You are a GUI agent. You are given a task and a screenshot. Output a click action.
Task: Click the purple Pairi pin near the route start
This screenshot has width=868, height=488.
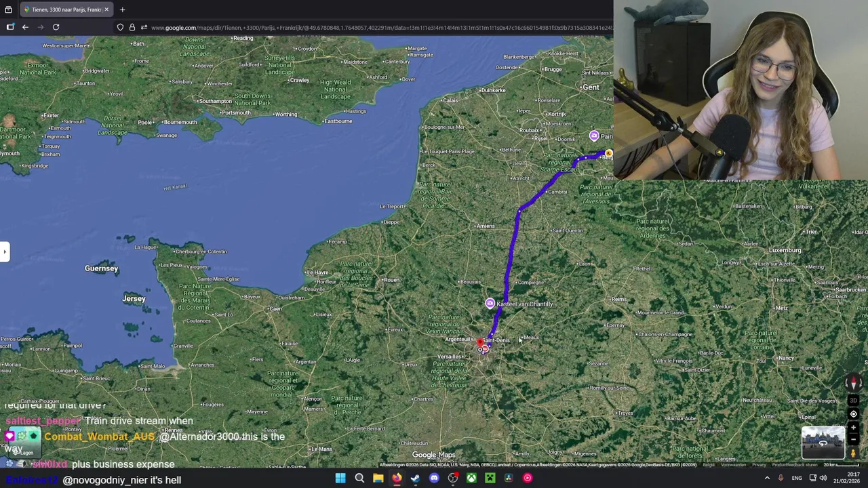(x=594, y=136)
